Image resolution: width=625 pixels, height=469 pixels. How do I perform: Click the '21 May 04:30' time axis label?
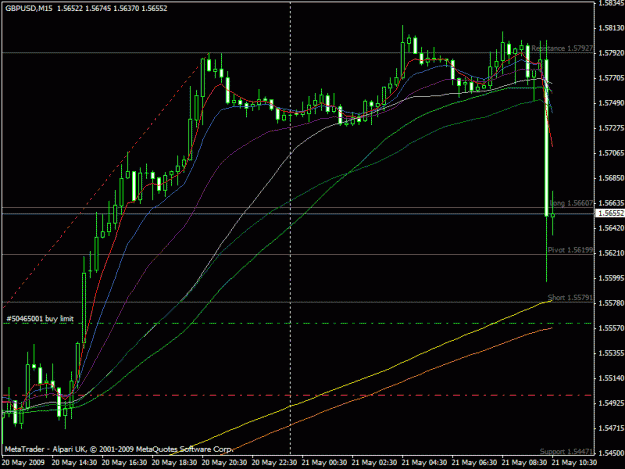[x=424, y=463]
